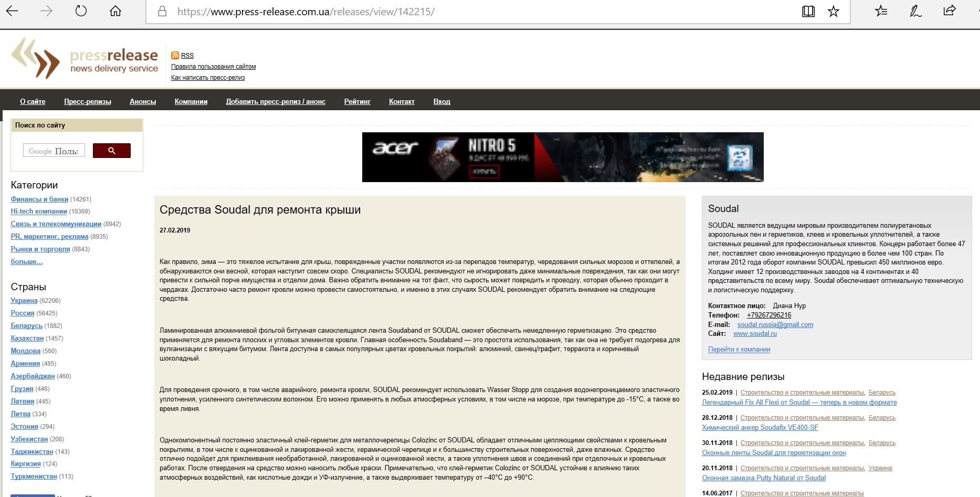Filter releases by 'Молдова'

(26, 351)
